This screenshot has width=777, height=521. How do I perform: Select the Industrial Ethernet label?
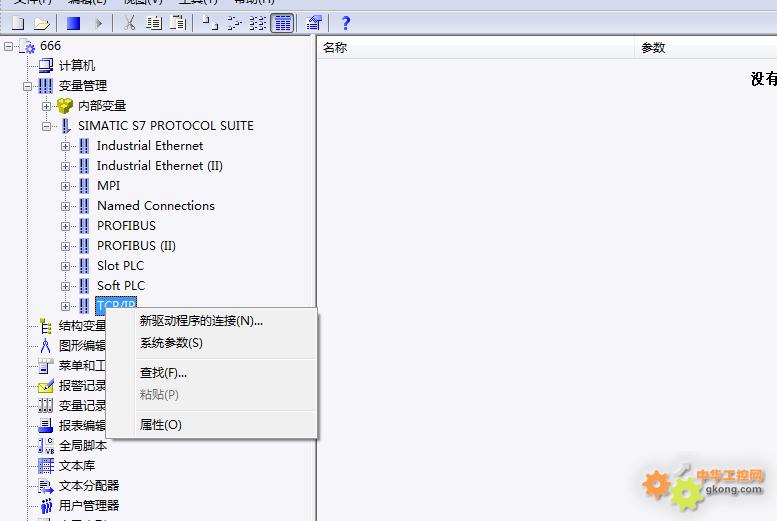click(x=150, y=146)
